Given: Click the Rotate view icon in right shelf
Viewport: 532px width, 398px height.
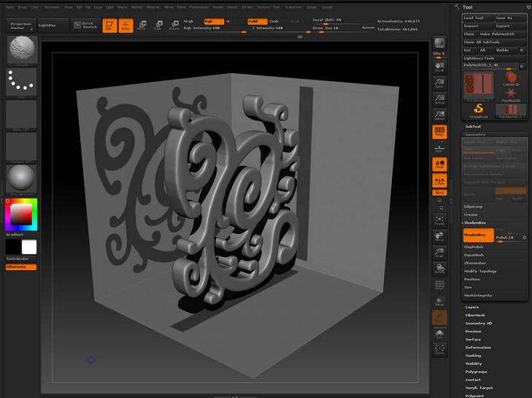Looking at the screenshot, I should pos(439,269).
